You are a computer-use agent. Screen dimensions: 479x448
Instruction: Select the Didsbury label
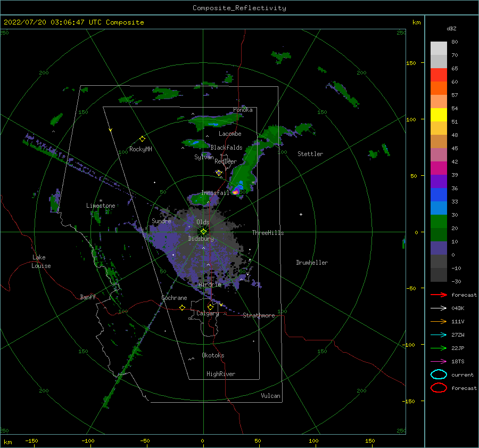pyautogui.click(x=201, y=239)
